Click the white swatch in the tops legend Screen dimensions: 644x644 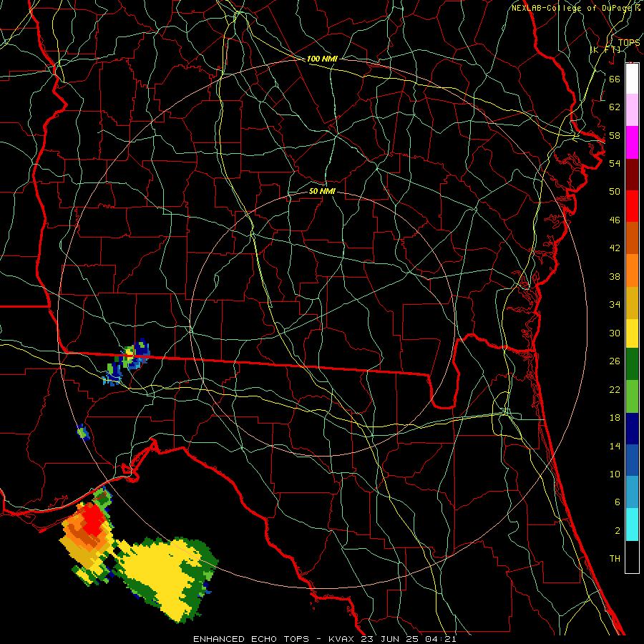pos(632,79)
